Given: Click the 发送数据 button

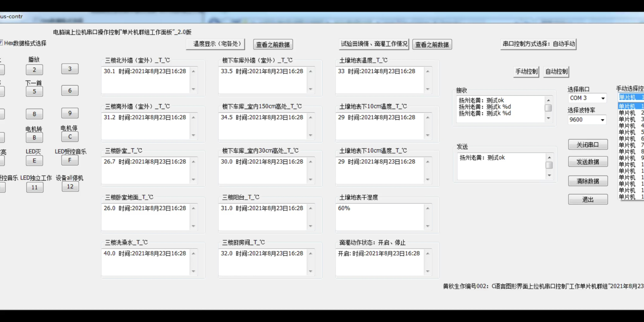Looking at the screenshot, I should point(588,162).
